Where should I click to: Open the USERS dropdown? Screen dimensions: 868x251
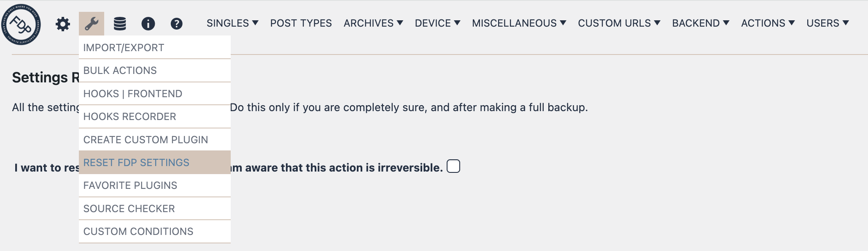point(828,23)
